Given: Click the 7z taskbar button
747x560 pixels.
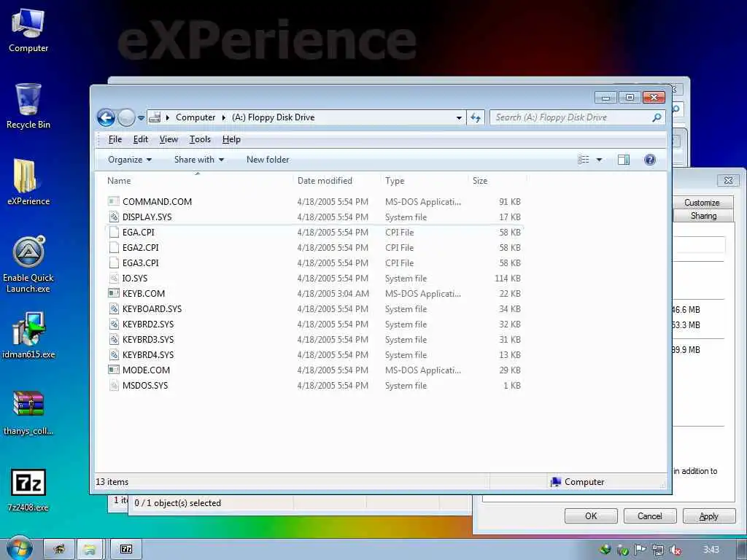Looking at the screenshot, I should pyautogui.click(x=126, y=549).
